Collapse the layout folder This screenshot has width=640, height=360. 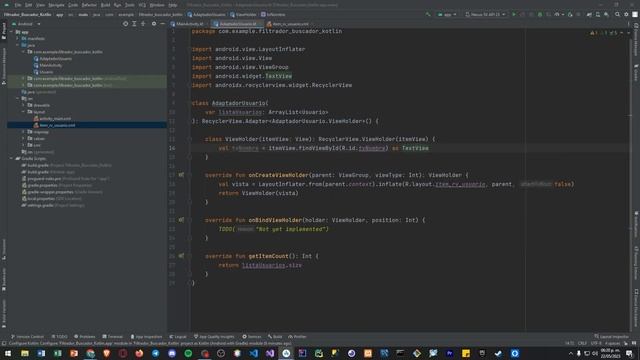point(24,112)
